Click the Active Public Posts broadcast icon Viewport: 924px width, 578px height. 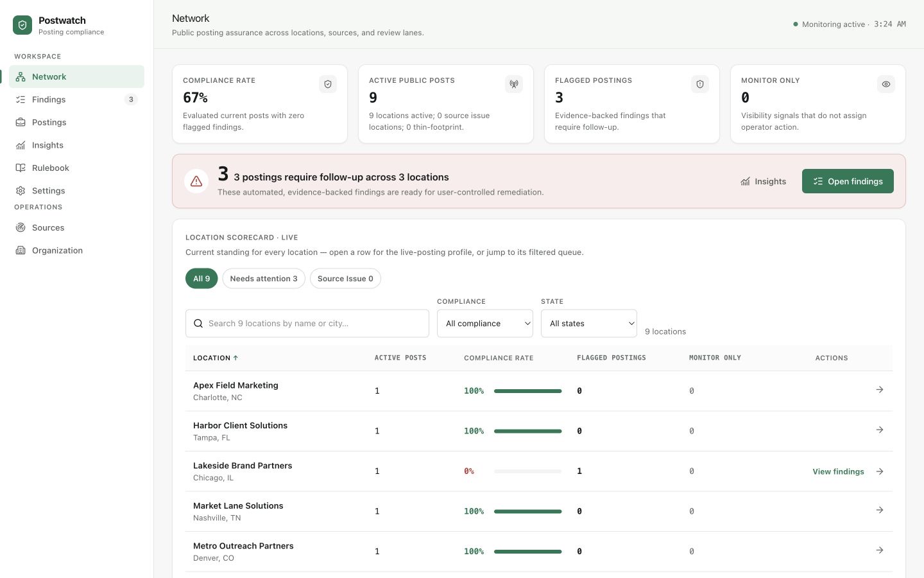pyautogui.click(x=514, y=84)
